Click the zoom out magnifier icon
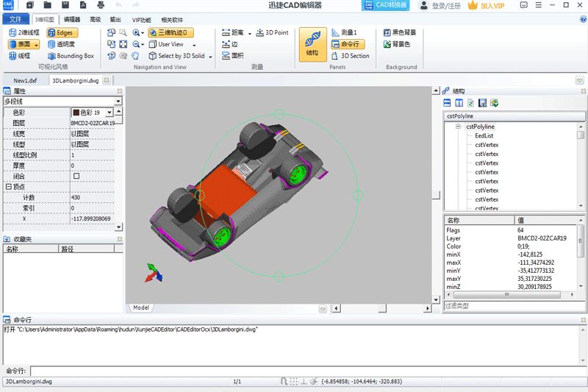The image size is (588, 392). click(x=136, y=44)
